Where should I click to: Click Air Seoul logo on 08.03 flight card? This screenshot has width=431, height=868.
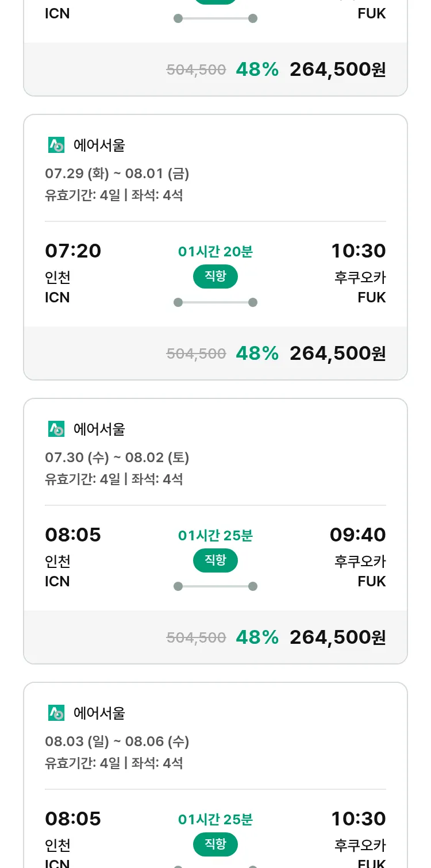click(x=56, y=713)
